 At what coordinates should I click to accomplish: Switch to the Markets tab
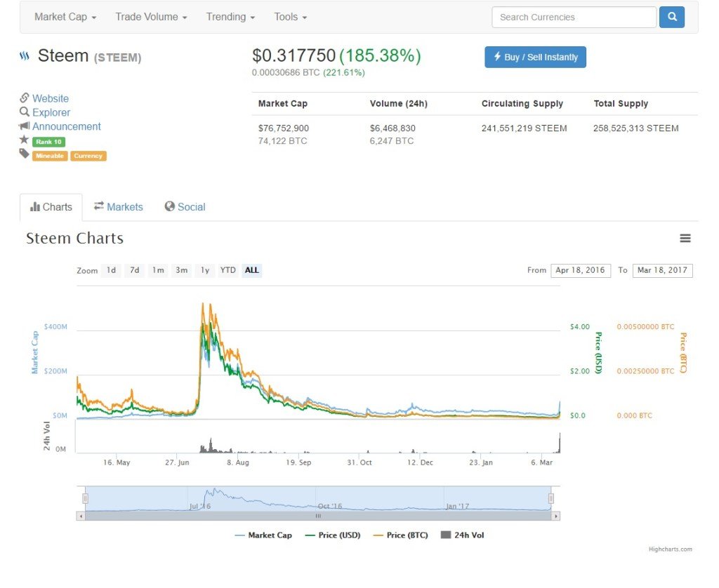[x=118, y=207]
